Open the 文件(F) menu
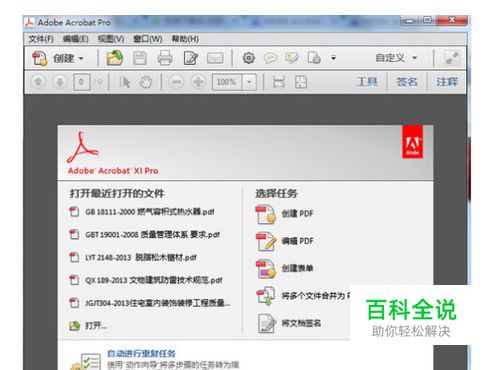This screenshot has height=370, width=500. (41, 39)
